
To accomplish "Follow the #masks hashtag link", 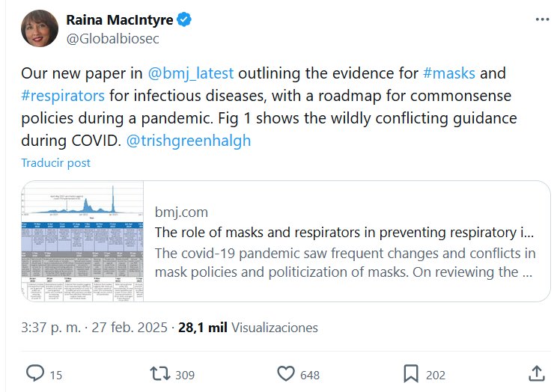I will (448, 73).
